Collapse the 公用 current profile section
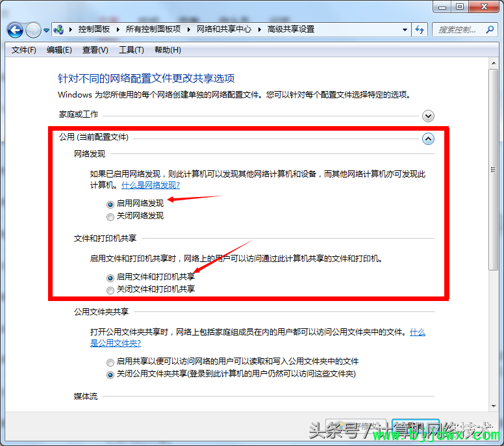Screen dimensions: 504x446 (x=428, y=138)
